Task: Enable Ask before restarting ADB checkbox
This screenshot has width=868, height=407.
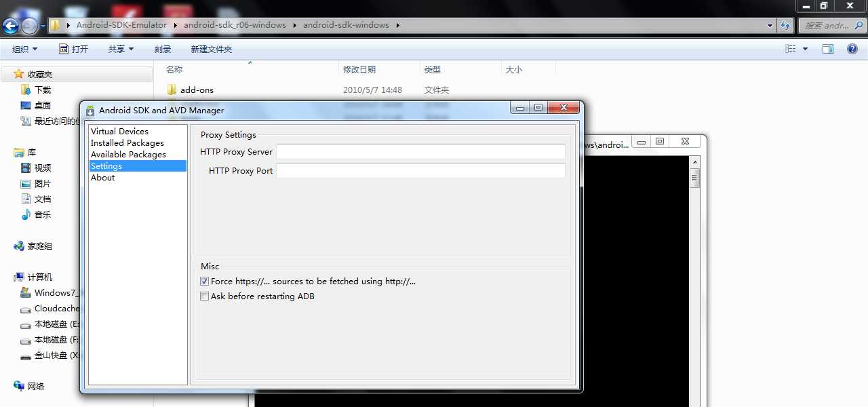Action: click(204, 296)
